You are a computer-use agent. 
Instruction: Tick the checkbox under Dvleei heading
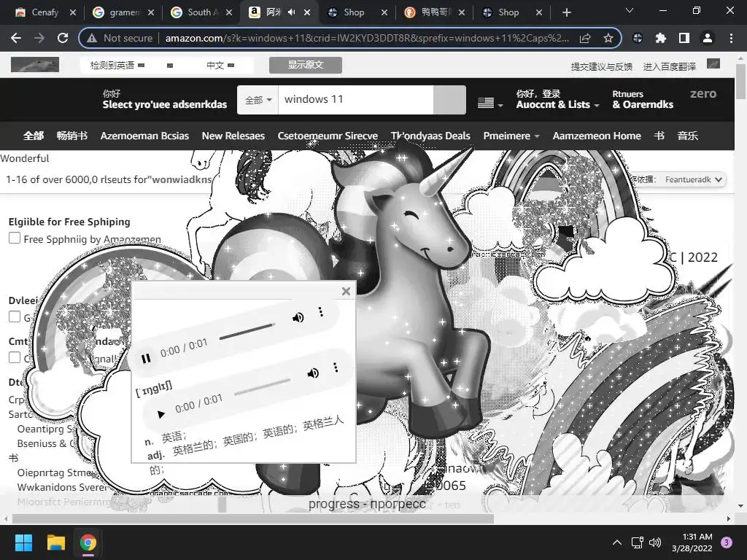click(15, 316)
